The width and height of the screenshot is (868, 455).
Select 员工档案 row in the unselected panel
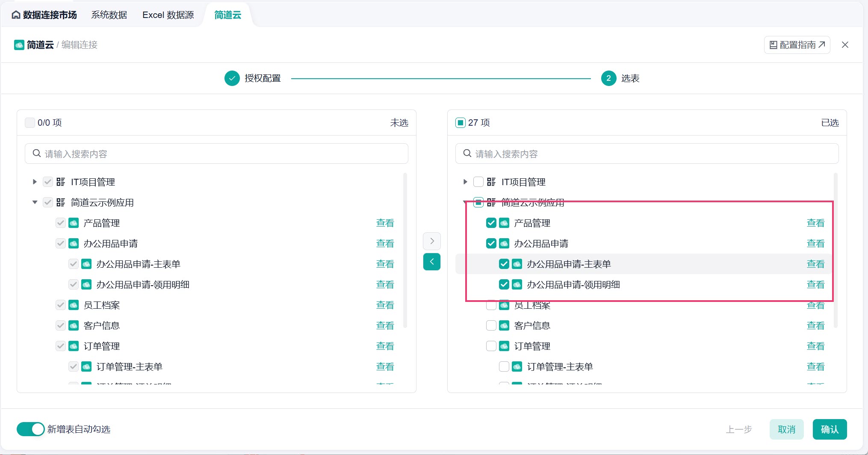(x=213, y=305)
